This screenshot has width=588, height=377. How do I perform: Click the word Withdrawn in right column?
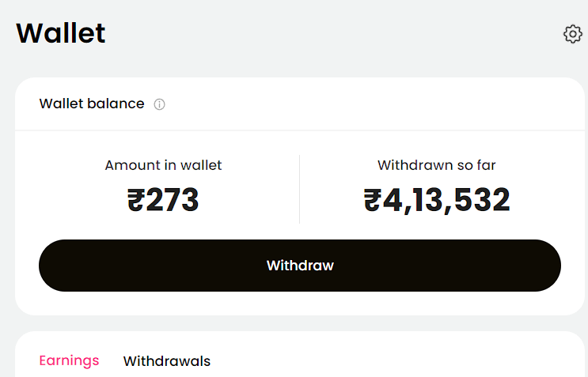point(411,165)
